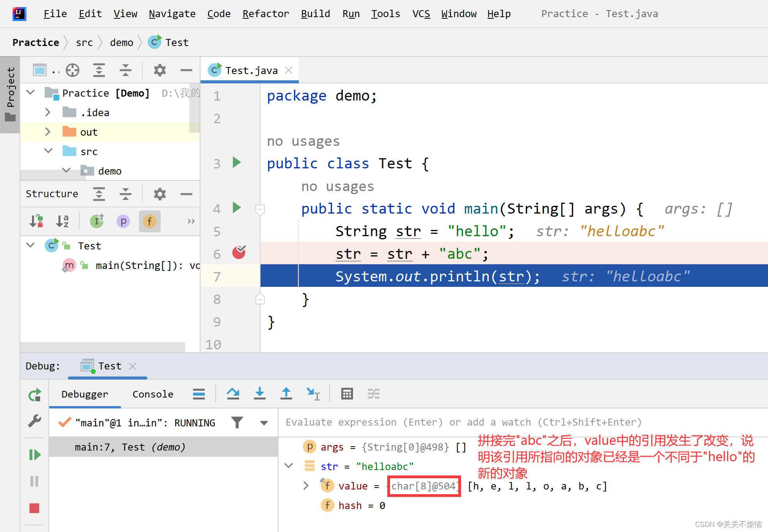Expand the out folder

(x=48, y=132)
